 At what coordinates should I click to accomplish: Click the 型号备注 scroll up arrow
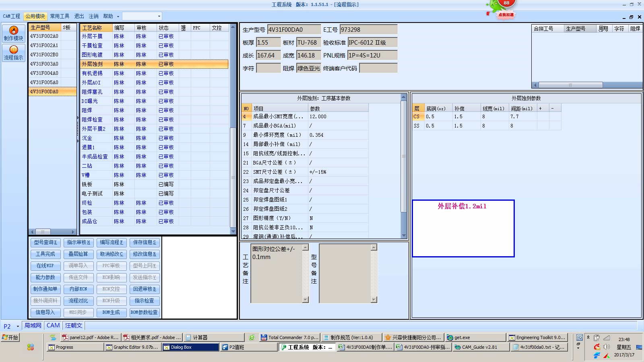(x=374, y=247)
